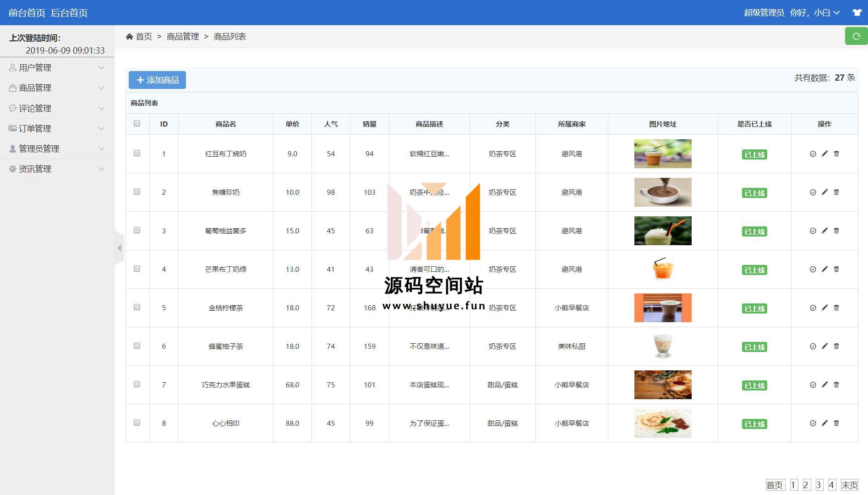
Task: Expand the 资讯管理 sidebar menu
Action: (x=57, y=169)
